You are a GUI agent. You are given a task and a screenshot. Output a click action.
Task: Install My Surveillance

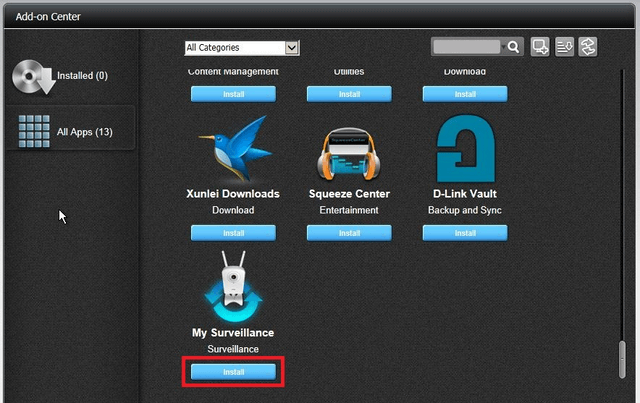[x=233, y=372]
